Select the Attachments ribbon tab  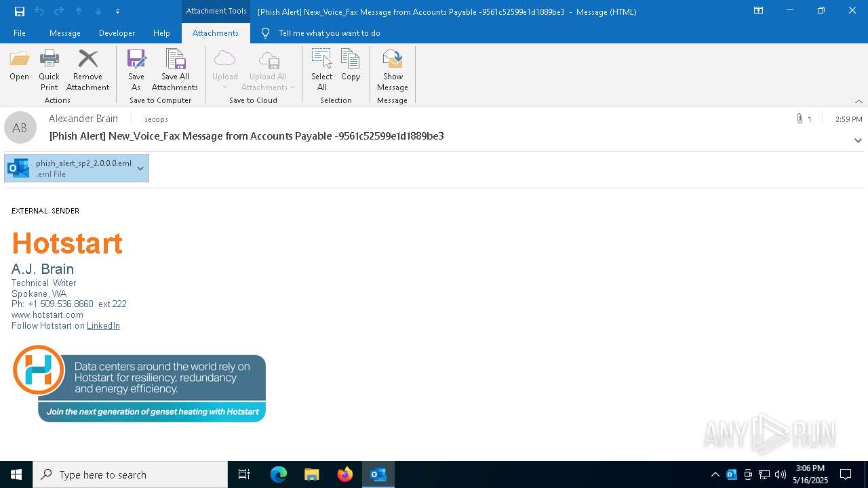tap(216, 33)
